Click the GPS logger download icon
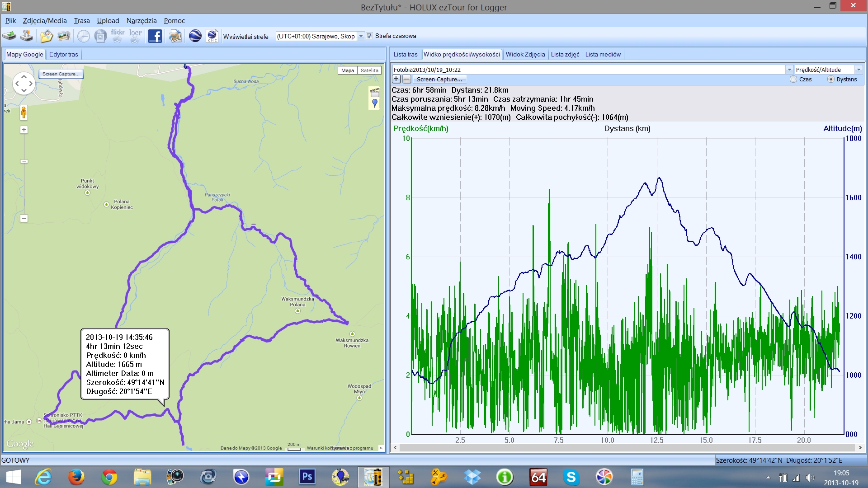868x488 pixels. 9,36
